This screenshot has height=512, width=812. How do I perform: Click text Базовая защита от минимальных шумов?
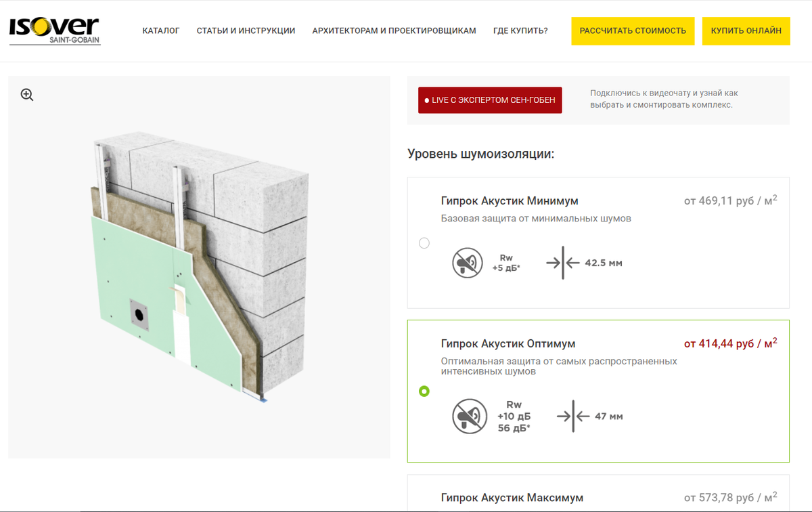pyautogui.click(x=536, y=219)
